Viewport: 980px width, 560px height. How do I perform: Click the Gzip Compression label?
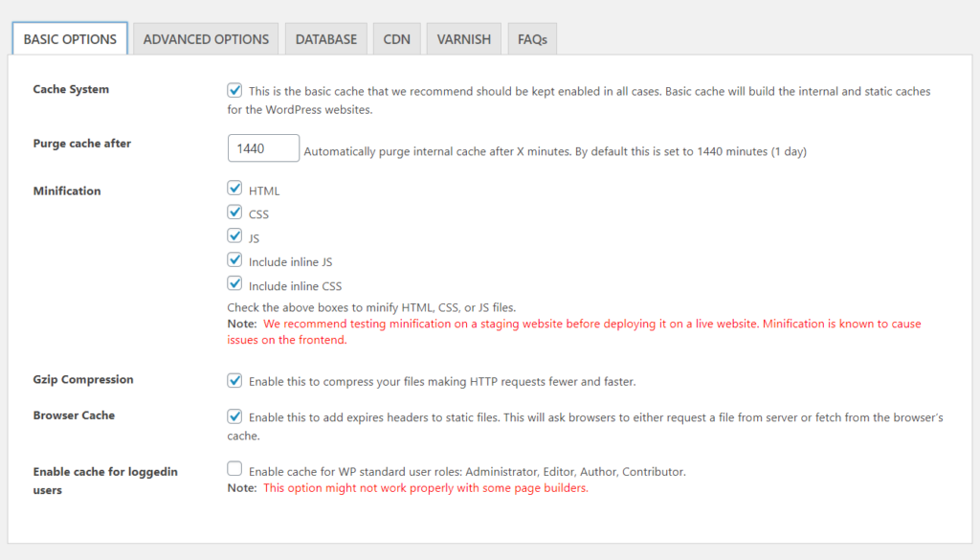[83, 380]
